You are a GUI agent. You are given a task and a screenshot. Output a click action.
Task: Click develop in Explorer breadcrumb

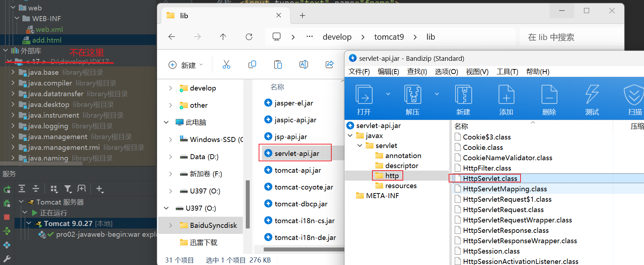(337, 37)
